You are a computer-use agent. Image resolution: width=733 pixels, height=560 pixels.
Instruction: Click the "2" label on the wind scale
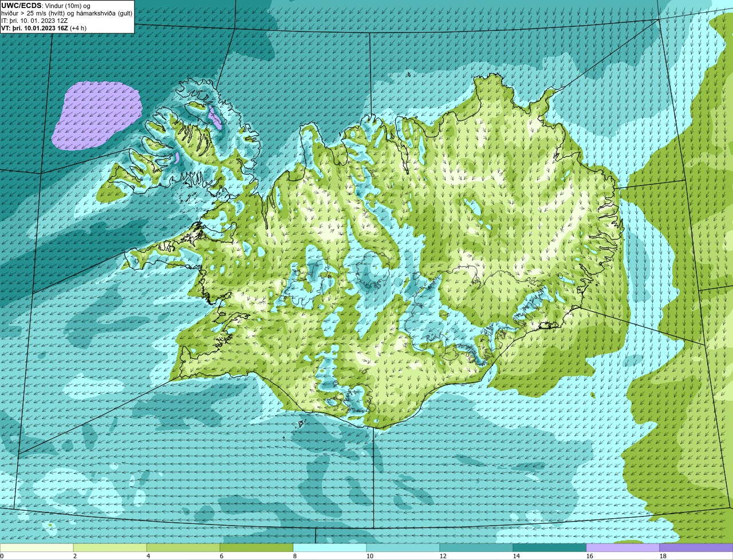(x=75, y=556)
